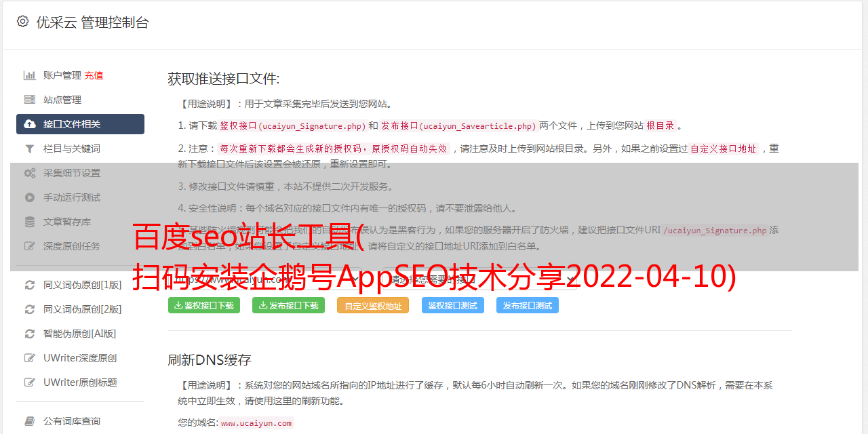868x434 pixels.
Task: Click the code text 鉴权接口(ucaiyun_Signature.php)
Action: pyautogui.click(x=292, y=125)
